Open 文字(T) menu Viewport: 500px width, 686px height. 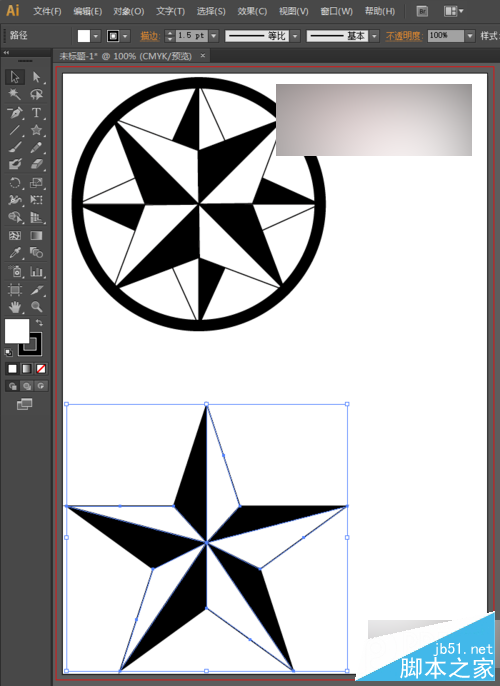[x=170, y=11]
